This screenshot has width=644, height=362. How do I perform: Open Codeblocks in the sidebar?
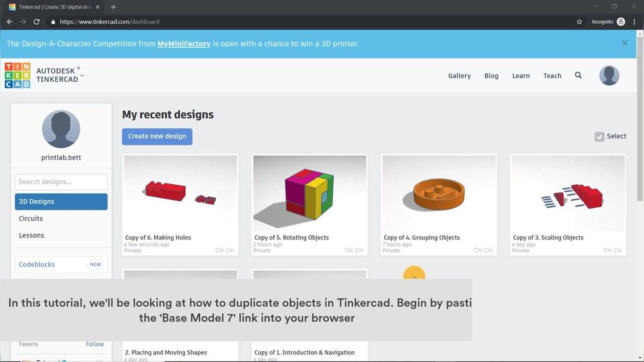37,264
